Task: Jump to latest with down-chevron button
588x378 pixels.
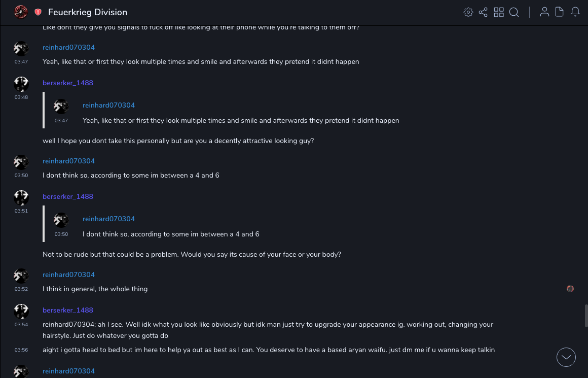Action: click(566, 357)
